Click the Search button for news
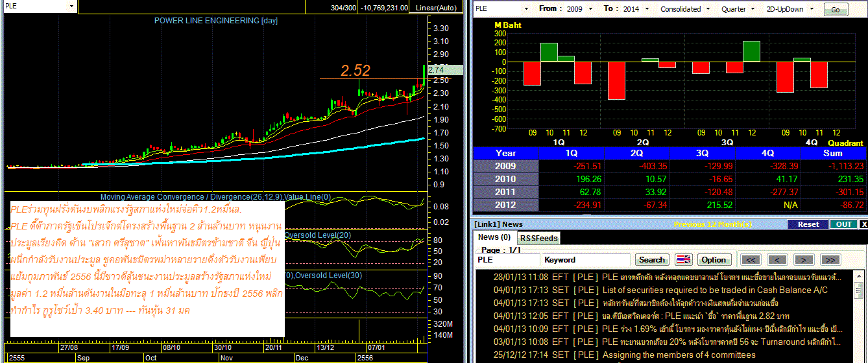The height and width of the screenshot is (363, 868). (652, 260)
